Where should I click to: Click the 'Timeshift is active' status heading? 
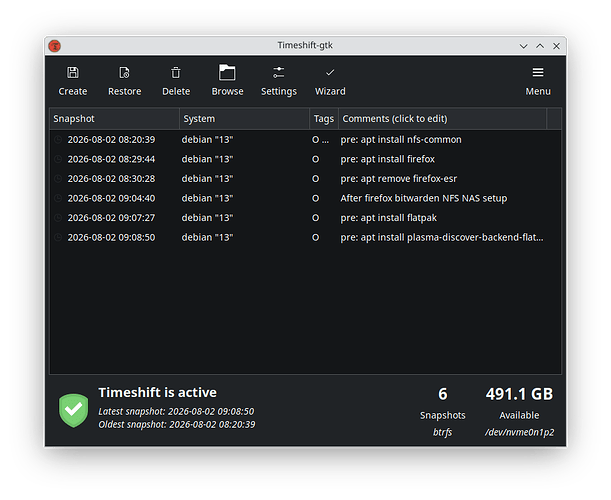click(157, 392)
